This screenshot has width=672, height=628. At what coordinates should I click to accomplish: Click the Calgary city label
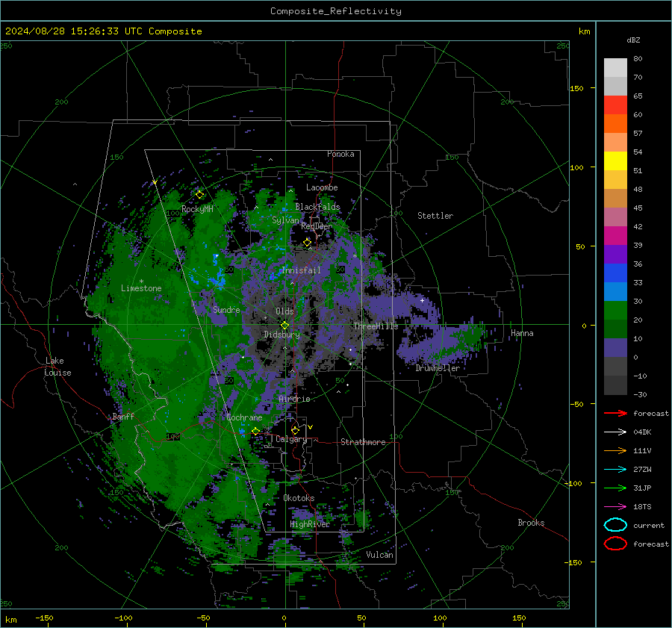tap(291, 439)
